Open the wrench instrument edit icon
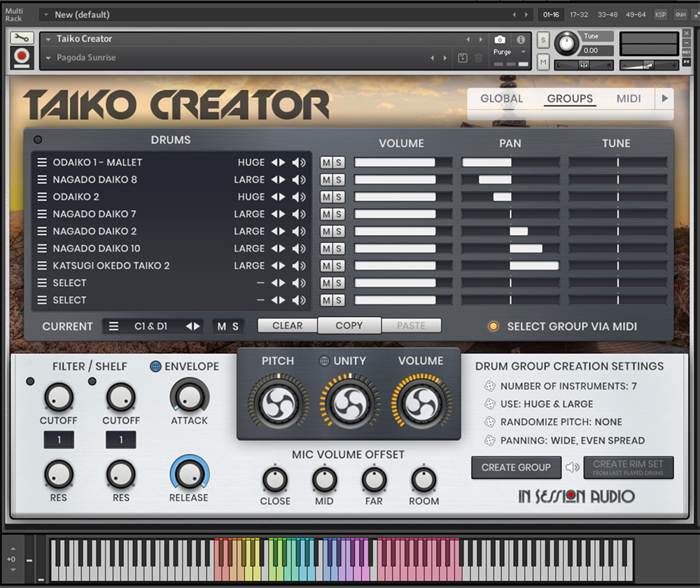 point(22,38)
